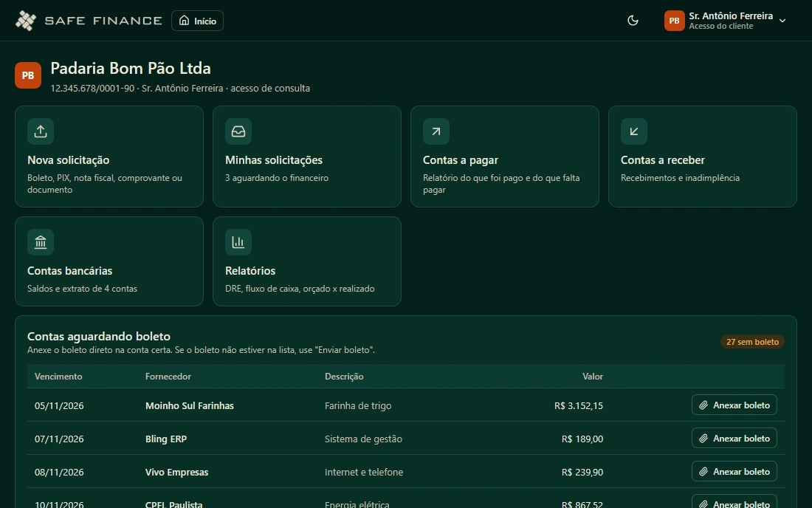Image resolution: width=812 pixels, height=508 pixels.
Task: Click the bank icon on Contas bancárias
Action: coord(41,242)
